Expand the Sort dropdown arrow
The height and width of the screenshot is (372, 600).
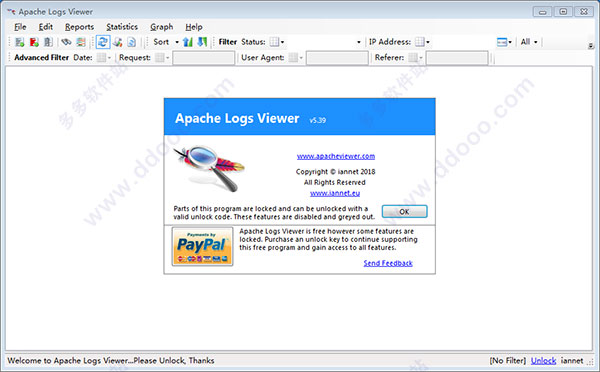click(177, 42)
